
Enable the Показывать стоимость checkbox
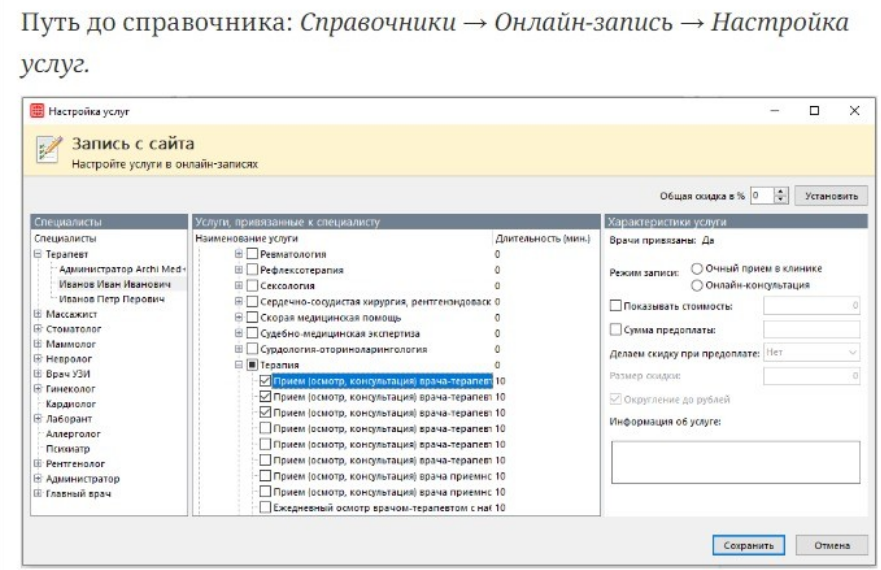[x=615, y=305]
